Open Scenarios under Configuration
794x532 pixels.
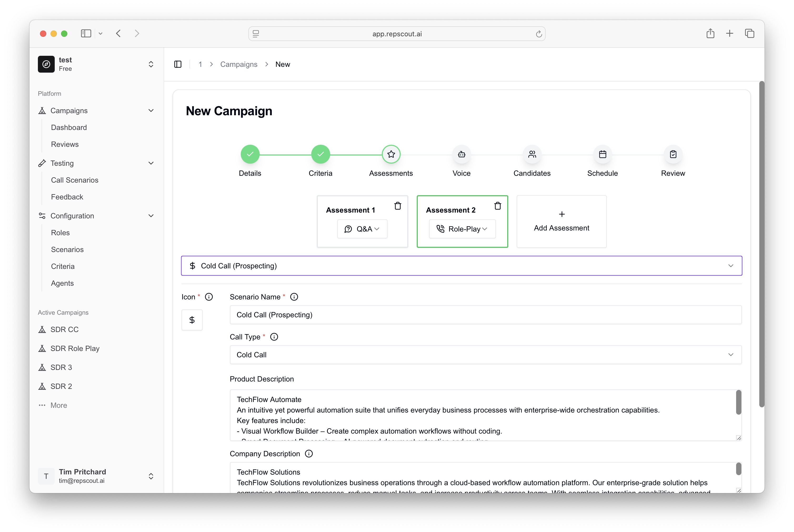pyautogui.click(x=67, y=249)
